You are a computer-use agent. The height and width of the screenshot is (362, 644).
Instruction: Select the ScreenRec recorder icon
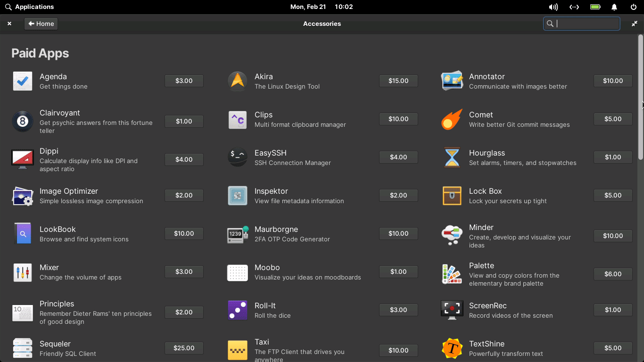(x=452, y=310)
